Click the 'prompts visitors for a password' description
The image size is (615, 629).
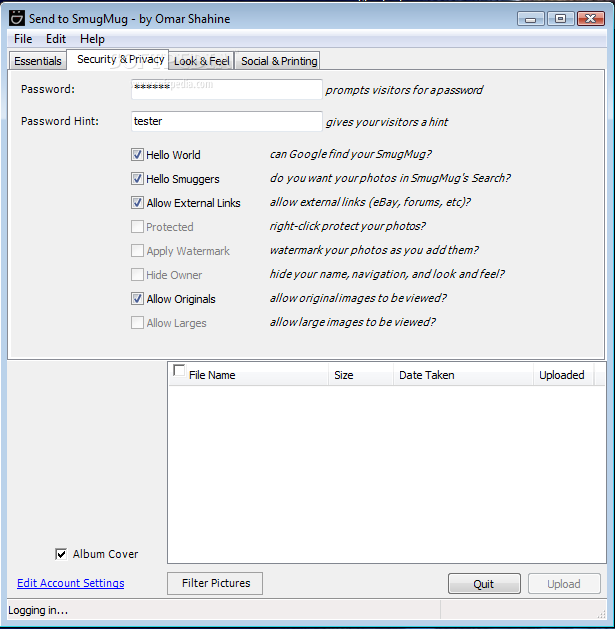point(404,90)
